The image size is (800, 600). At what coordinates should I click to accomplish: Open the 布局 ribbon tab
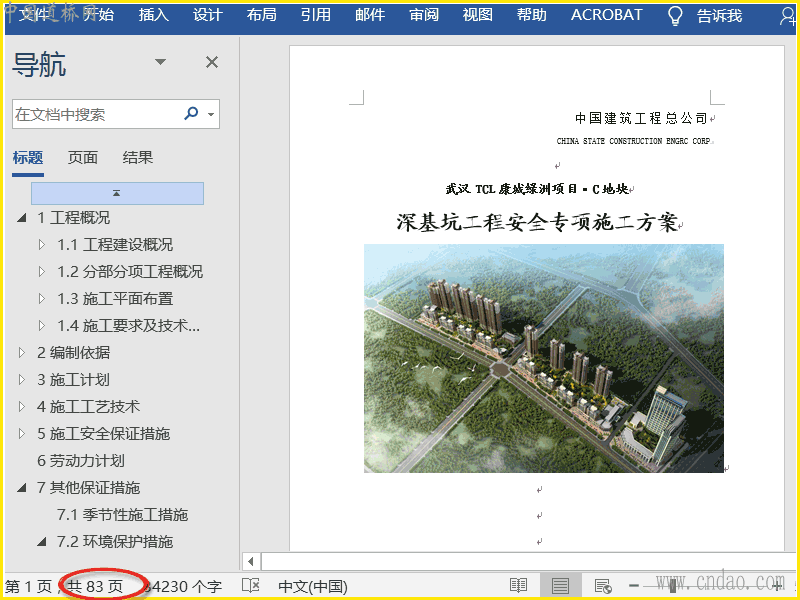point(261,15)
